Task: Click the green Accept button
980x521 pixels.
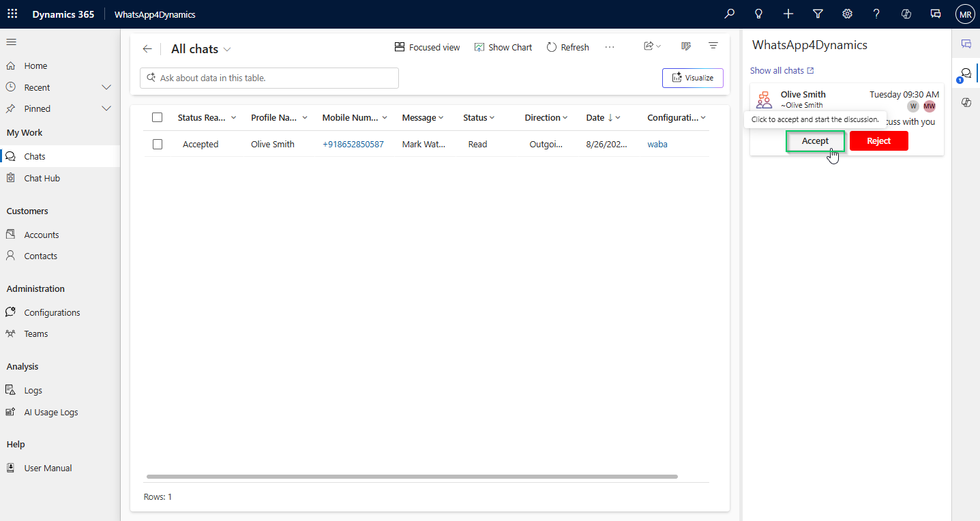Action: (815, 141)
